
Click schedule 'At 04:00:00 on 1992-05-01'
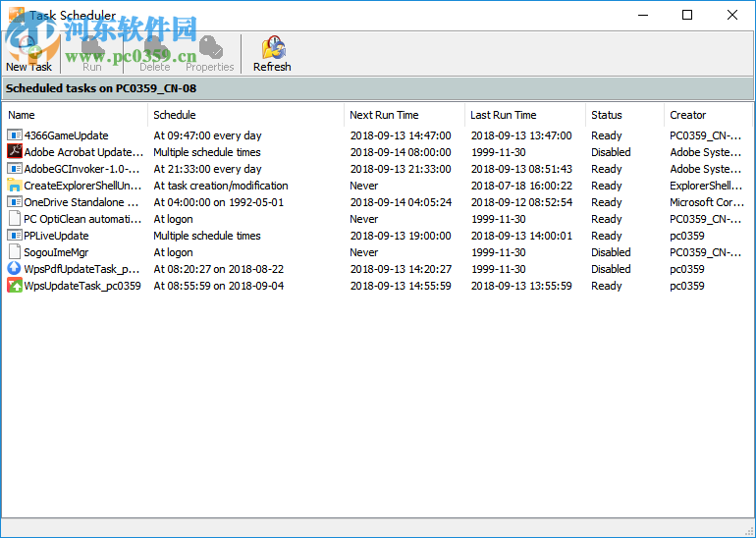point(218,202)
